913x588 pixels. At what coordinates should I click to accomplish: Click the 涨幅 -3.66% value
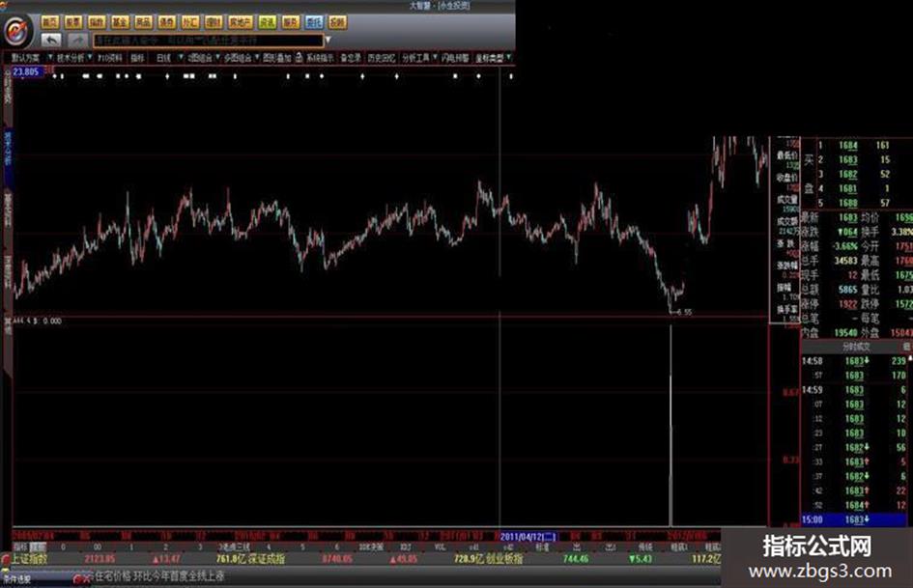[x=844, y=245]
